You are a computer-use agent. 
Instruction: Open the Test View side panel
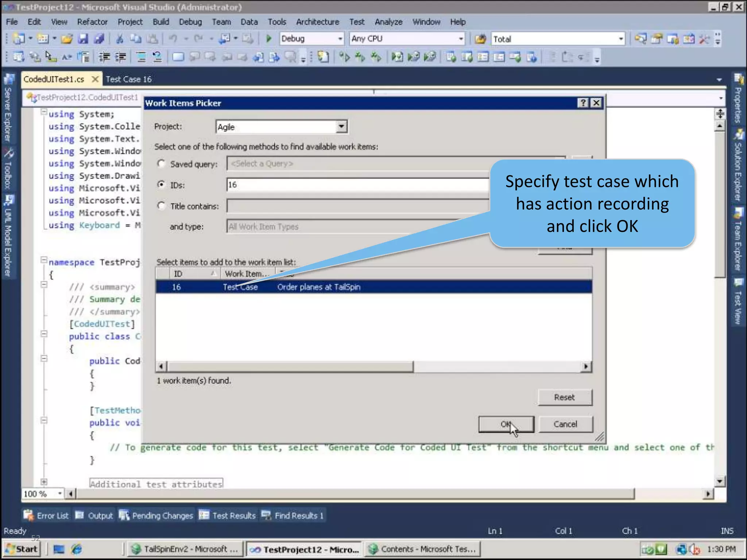click(738, 302)
